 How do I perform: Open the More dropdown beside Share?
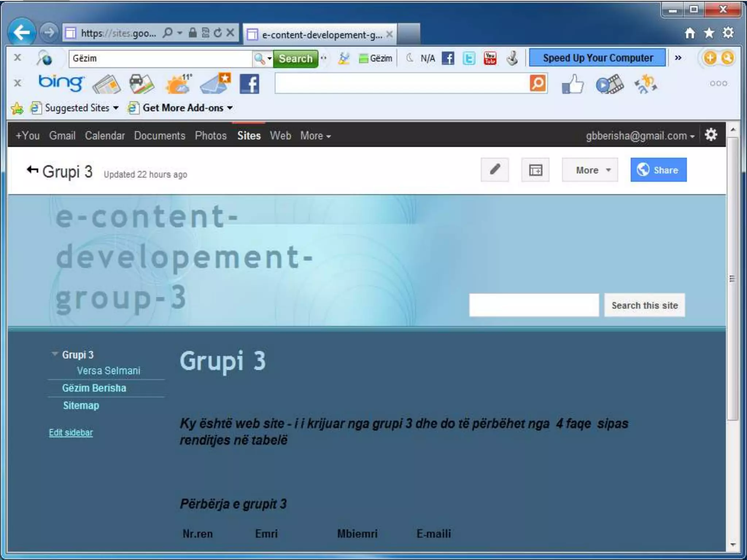[x=590, y=170]
